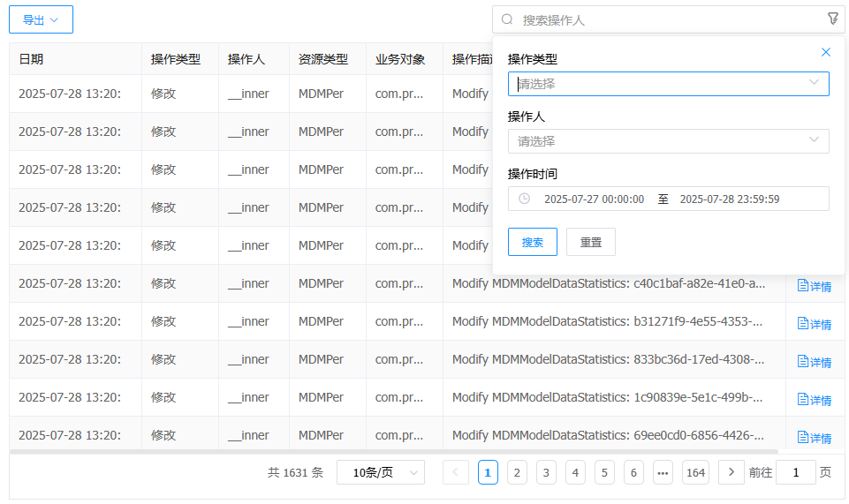The image size is (849, 504).
Task: Close the filter panel with X icon
Action: click(826, 52)
